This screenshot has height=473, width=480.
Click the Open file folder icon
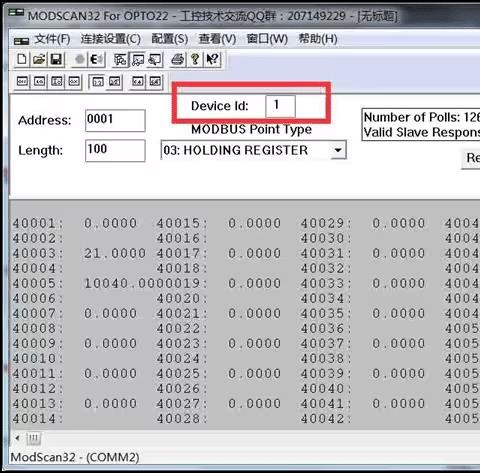[x=39, y=60]
